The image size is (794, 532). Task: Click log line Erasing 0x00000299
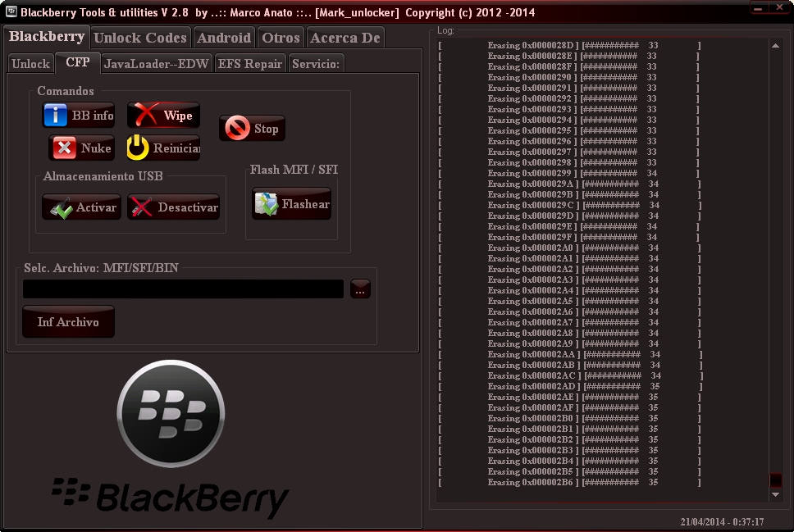pyautogui.click(x=570, y=173)
